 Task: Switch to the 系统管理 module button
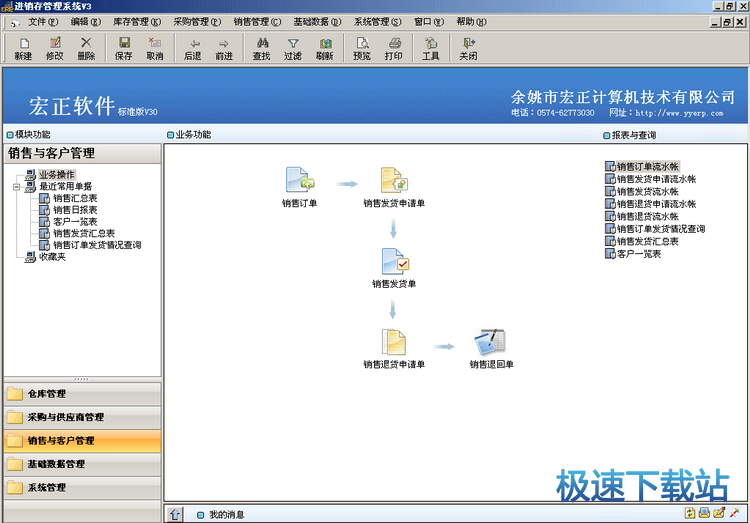pyautogui.click(x=82, y=488)
